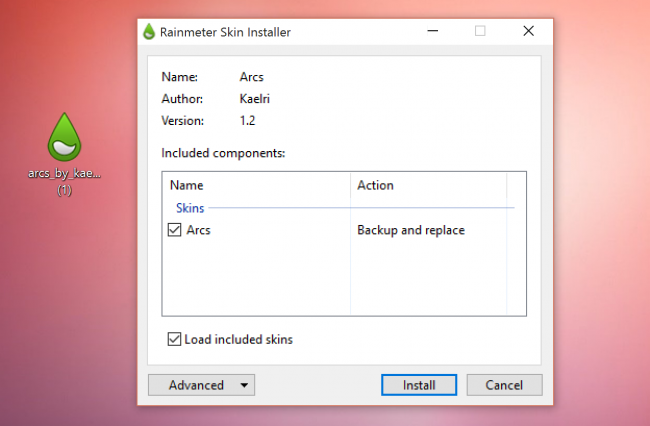Toggle Load included skins checkbox

coord(174,339)
